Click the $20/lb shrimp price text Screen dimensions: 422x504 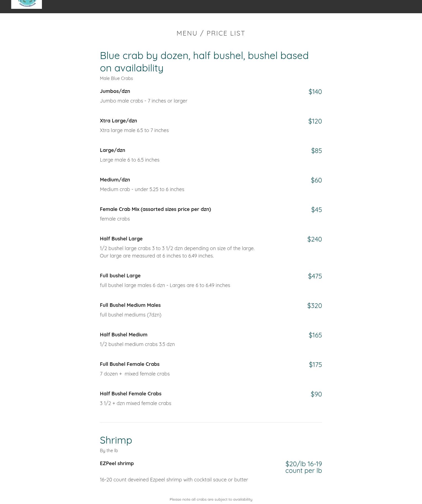tap(303, 467)
